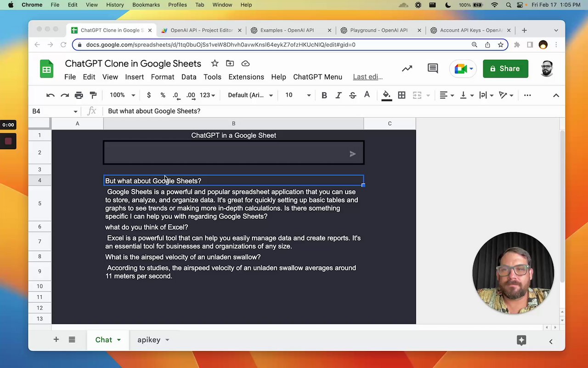Format as percent with the % icon

point(163,95)
